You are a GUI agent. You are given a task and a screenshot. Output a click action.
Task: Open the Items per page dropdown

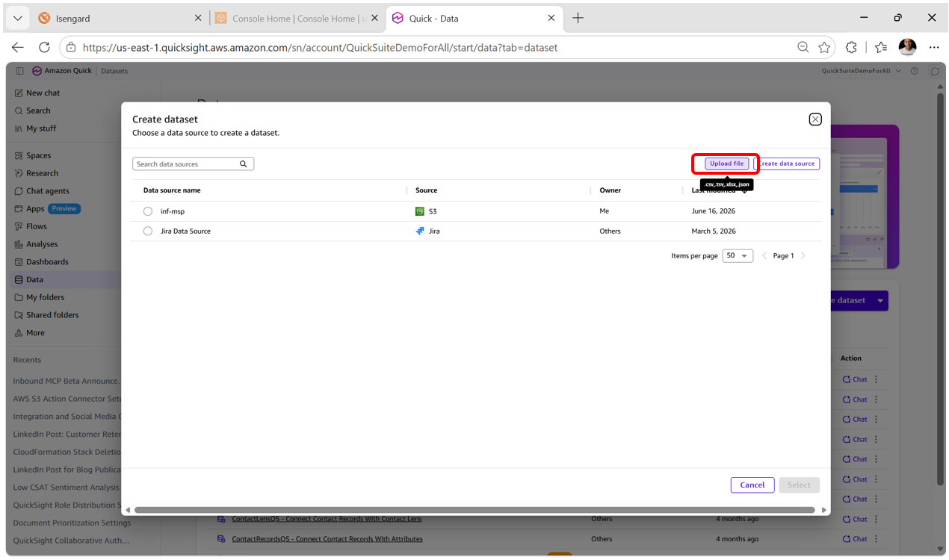coord(737,255)
